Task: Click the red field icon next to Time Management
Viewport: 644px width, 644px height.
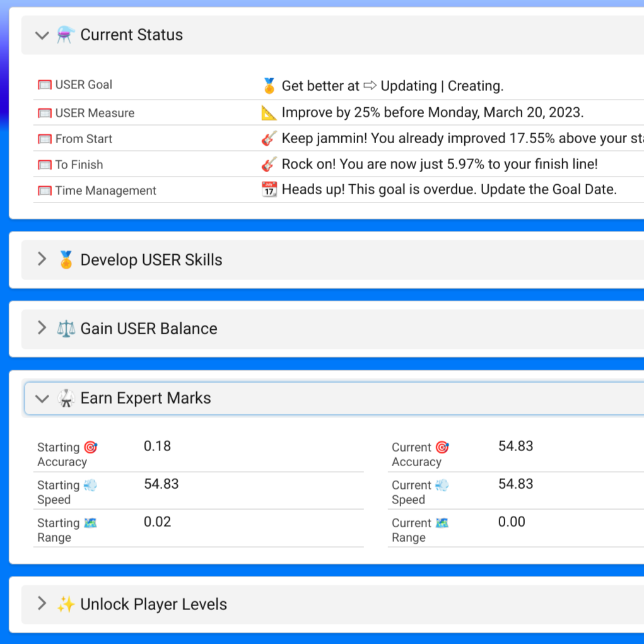Action: click(x=45, y=190)
